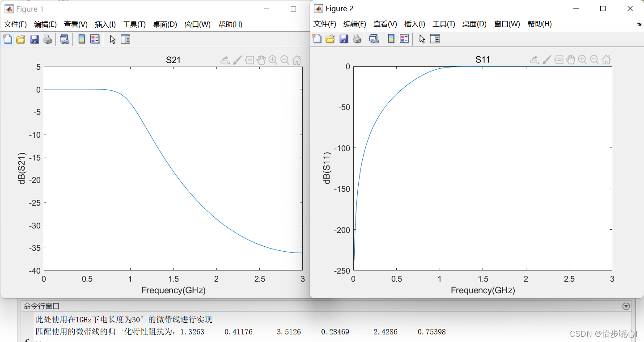Click export axes icon above S21 plot

tap(225, 60)
